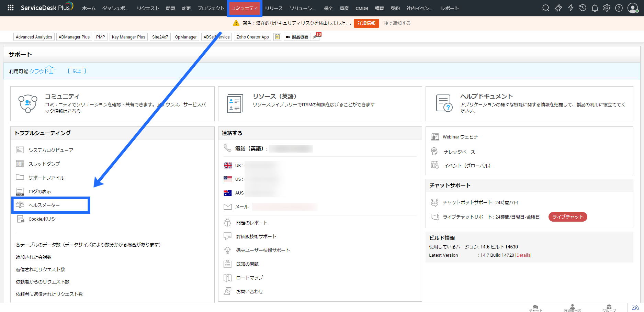Switch to the ダッシュボ... tab
Screen dimensions: 644x312
[115, 8]
